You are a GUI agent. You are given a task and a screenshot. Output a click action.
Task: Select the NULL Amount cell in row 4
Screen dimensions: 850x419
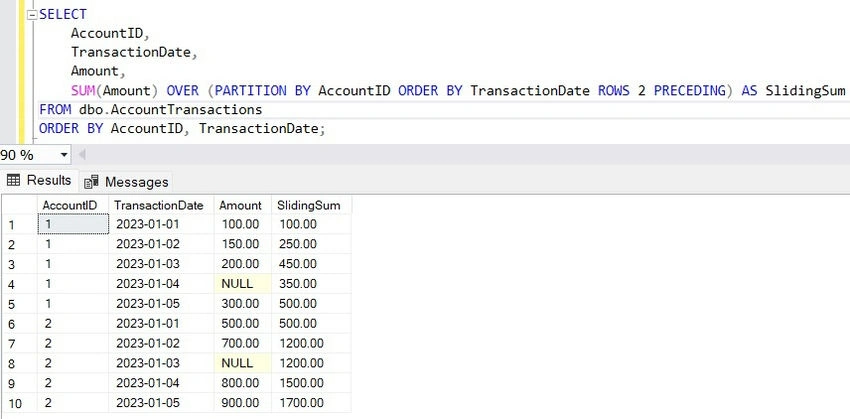pos(242,283)
